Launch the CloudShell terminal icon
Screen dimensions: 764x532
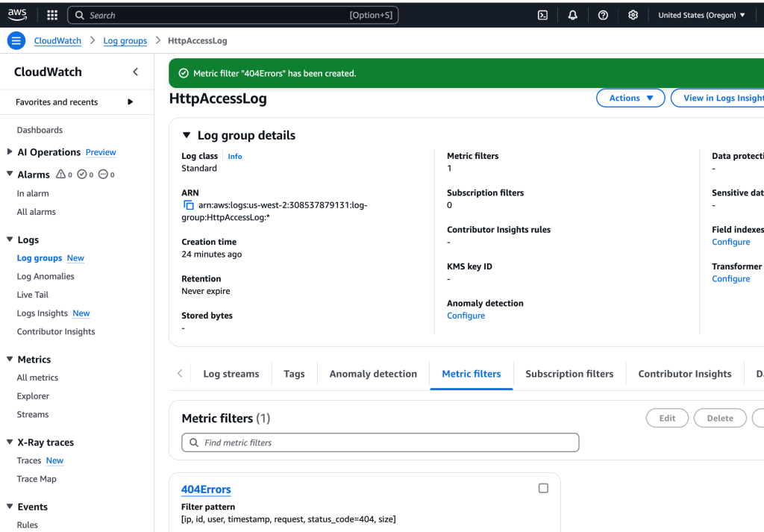[543, 15]
